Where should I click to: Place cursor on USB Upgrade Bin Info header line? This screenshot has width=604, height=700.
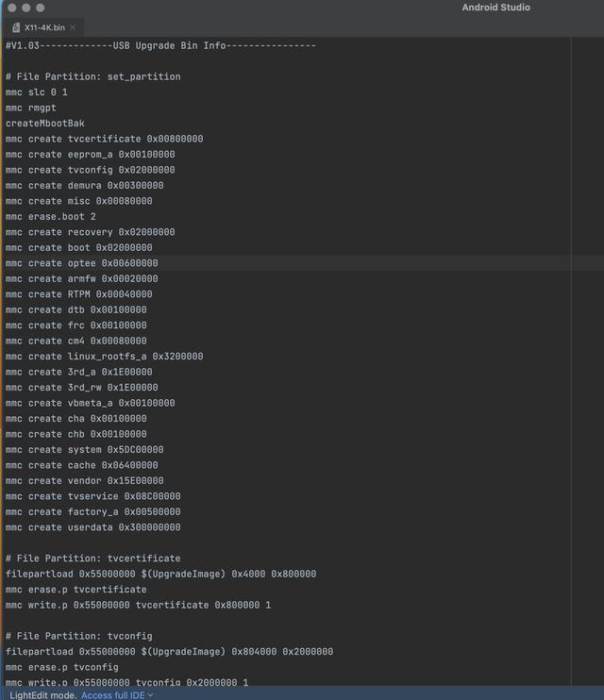160,45
